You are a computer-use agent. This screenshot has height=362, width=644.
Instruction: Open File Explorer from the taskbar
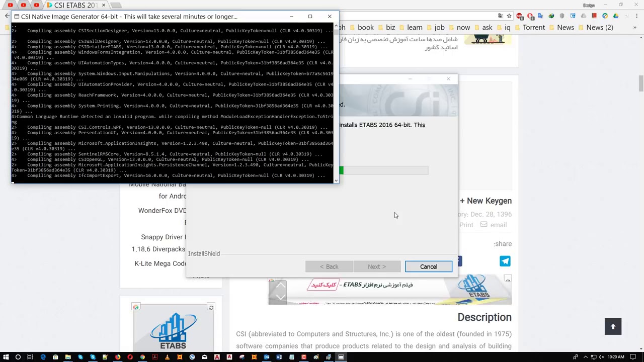click(68, 357)
